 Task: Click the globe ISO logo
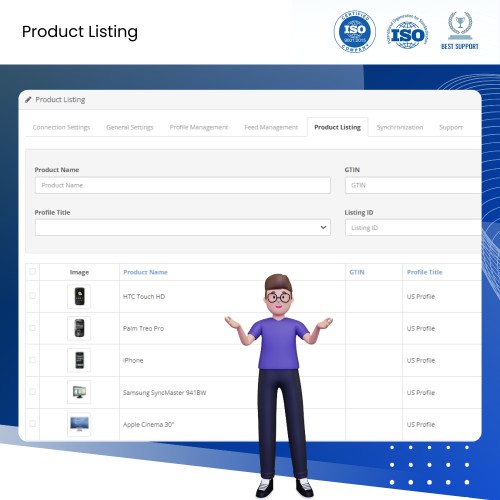(x=408, y=32)
